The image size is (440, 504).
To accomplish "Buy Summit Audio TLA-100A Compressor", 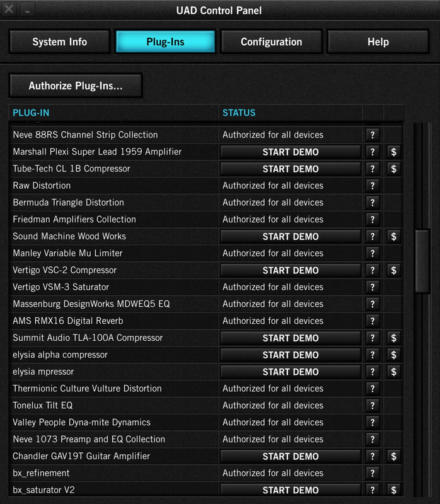I will coord(393,338).
